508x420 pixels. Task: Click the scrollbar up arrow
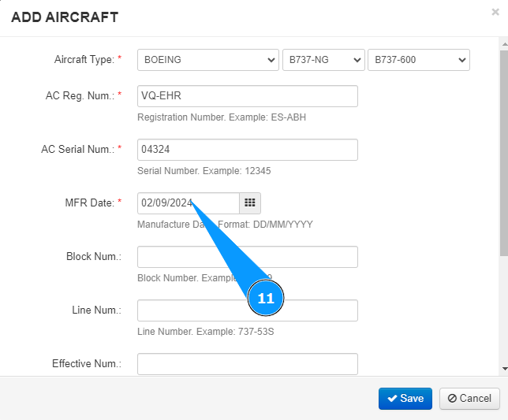coord(504,45)
